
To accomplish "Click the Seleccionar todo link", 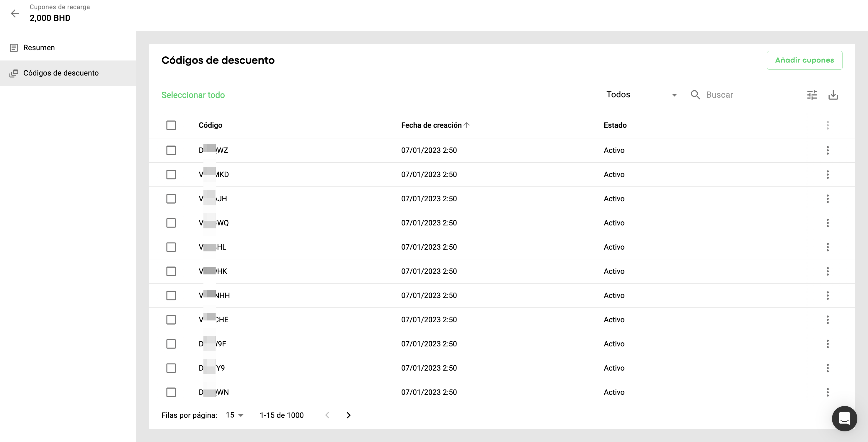I will click(193, 95).
